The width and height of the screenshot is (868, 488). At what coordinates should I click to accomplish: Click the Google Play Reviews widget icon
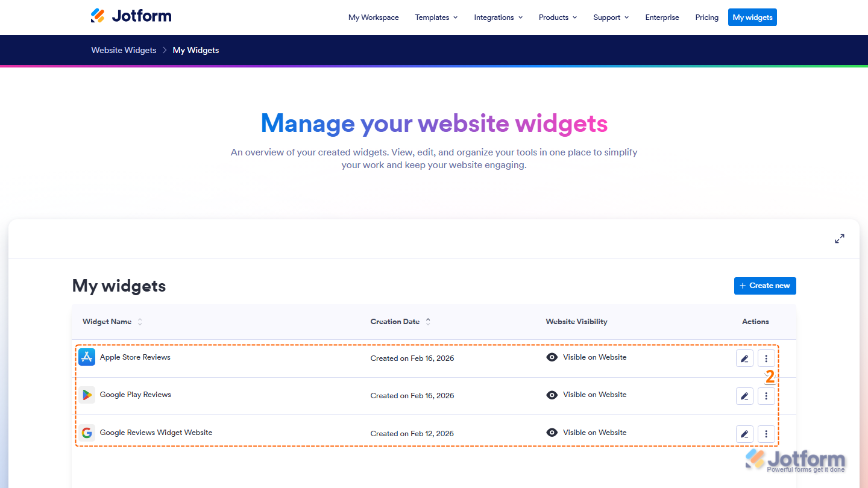click(86, 395)
